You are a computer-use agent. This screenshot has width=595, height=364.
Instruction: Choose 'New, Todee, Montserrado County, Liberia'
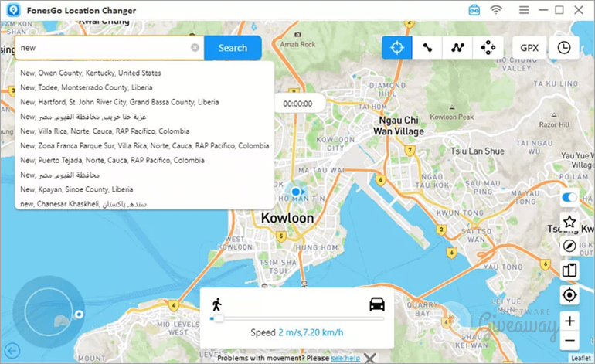[x=87, y=87]
